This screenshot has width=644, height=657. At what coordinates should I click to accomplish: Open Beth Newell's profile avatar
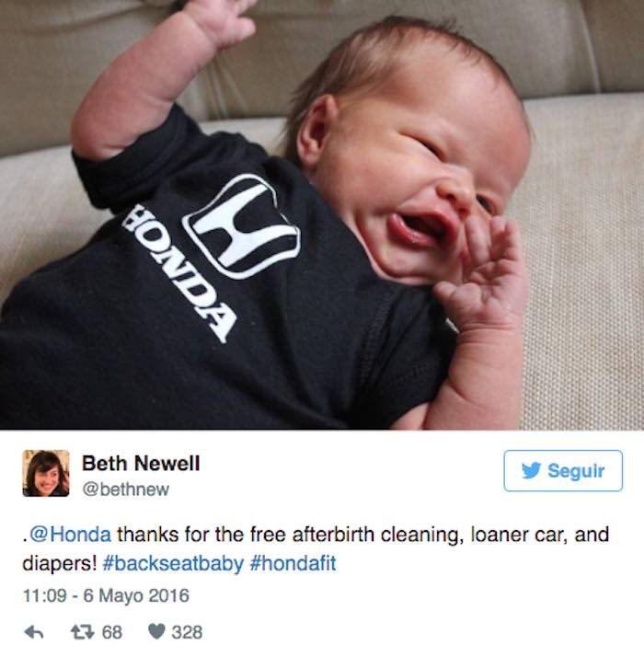point(46,473)
